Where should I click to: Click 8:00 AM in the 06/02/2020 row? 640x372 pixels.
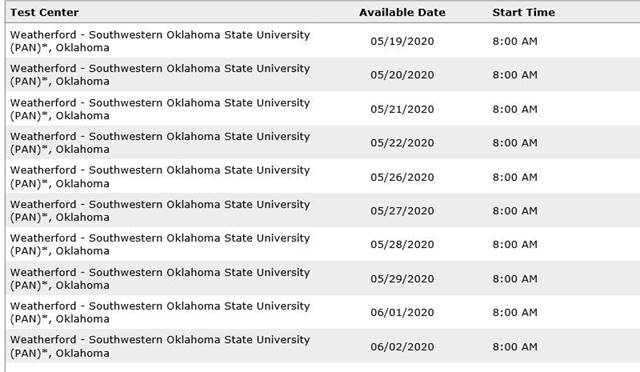pyautogui.click(x=515, y=347)
